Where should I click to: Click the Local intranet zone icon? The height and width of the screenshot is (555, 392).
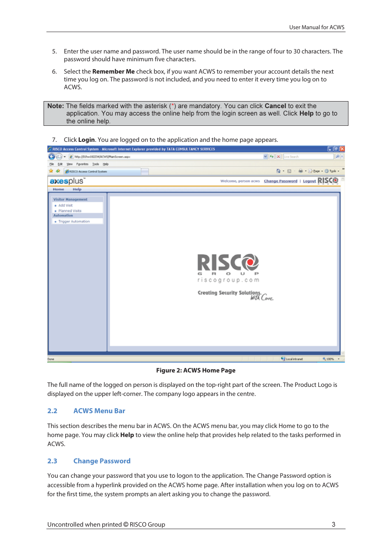pos(283,359)
